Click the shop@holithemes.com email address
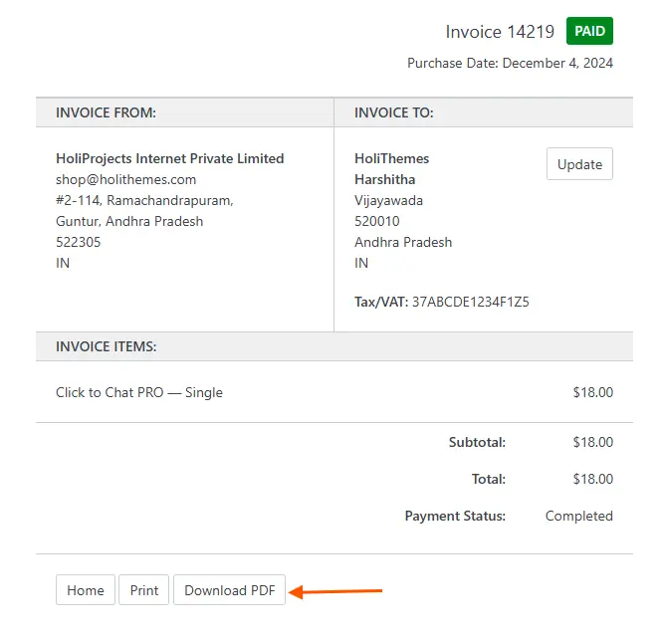 pos(125,179)
